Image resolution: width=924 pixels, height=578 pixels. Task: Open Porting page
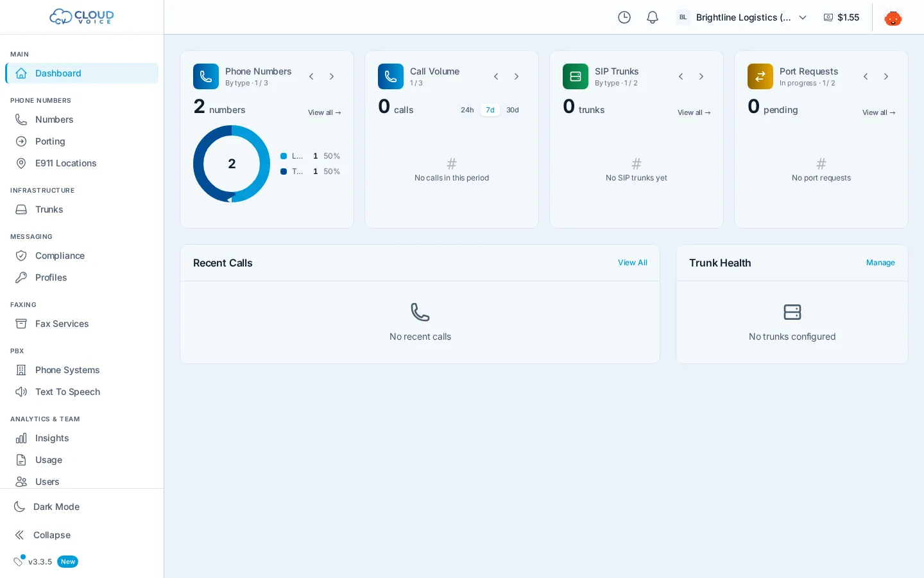point(81,141)
